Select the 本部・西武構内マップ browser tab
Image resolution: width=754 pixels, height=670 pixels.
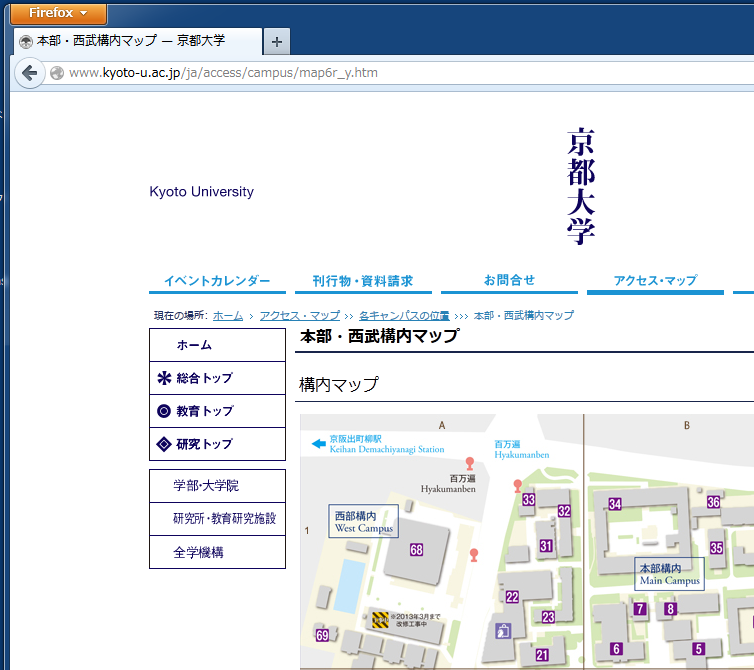click(138, 41)
